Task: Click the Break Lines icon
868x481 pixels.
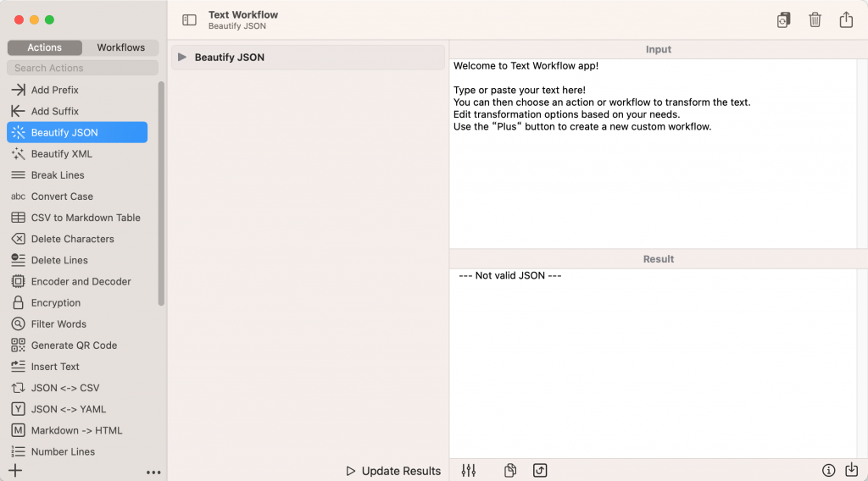Action: pyautogui.click(x=19, y=174)
